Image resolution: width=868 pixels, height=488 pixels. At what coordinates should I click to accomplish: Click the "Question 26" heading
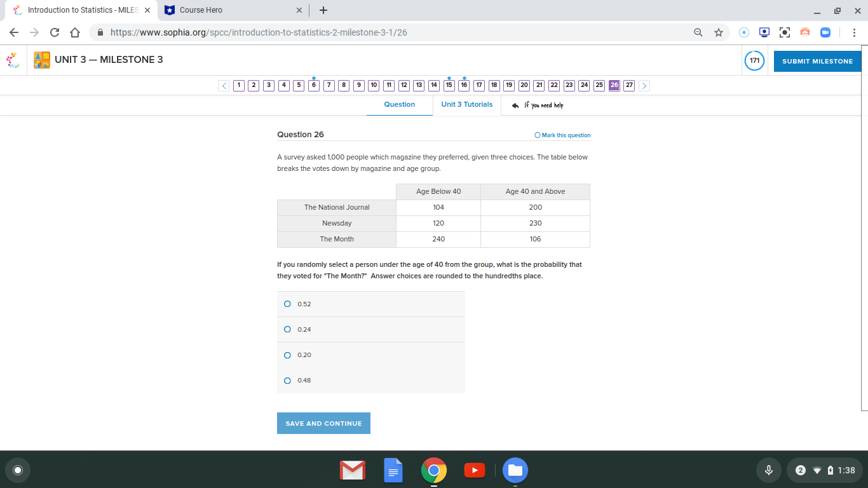tap(301, 134)
